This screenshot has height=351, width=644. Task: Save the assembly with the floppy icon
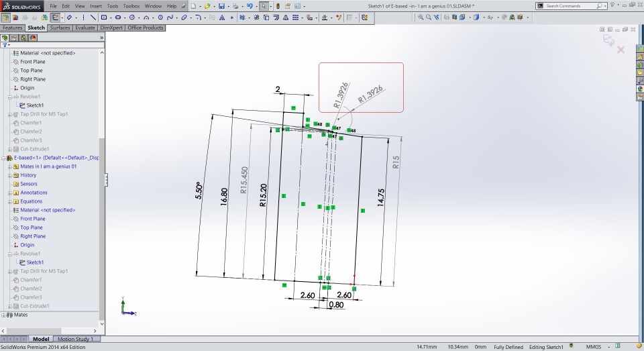[x=221, y=6]
